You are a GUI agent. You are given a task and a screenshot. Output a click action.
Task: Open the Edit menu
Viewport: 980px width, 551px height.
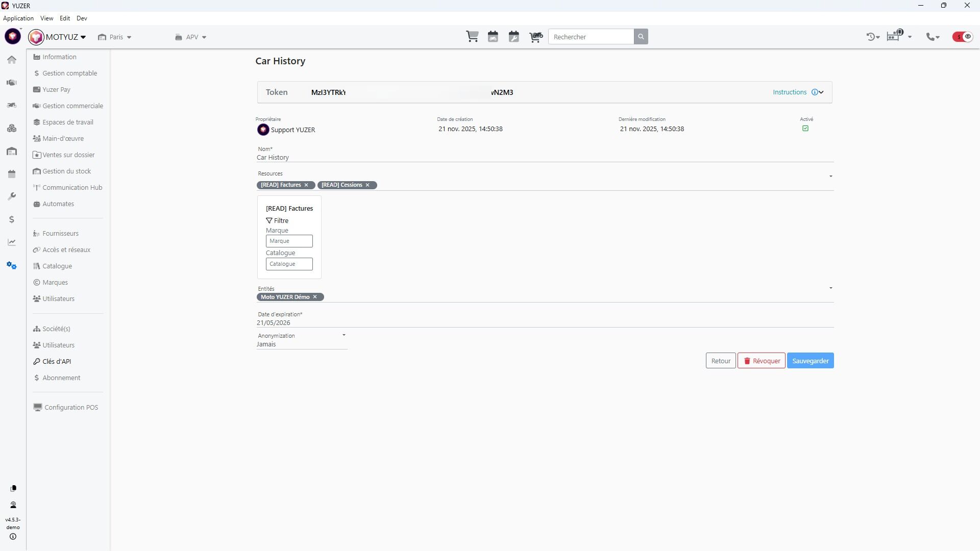(65, 18)
